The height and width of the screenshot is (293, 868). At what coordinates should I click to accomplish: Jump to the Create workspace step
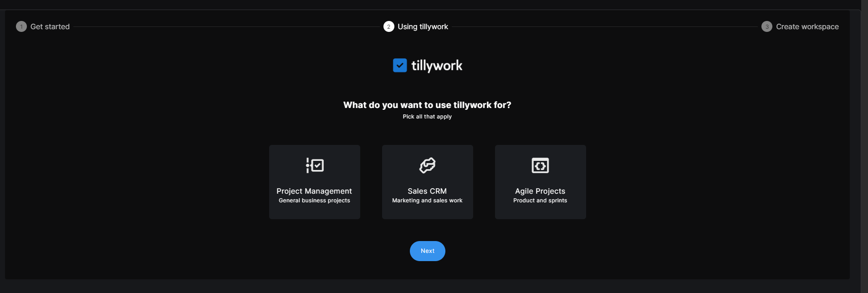[807, 26]
